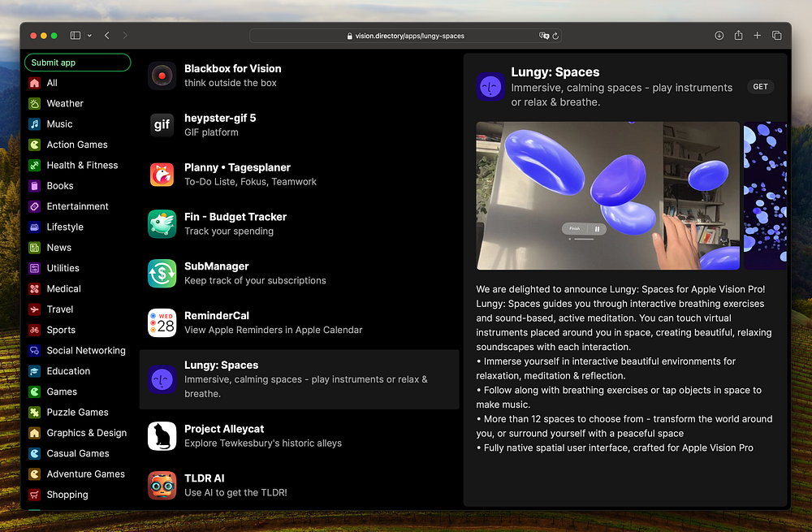
Task: Select the Sports bicycle icon
Action: click(34, 330)
